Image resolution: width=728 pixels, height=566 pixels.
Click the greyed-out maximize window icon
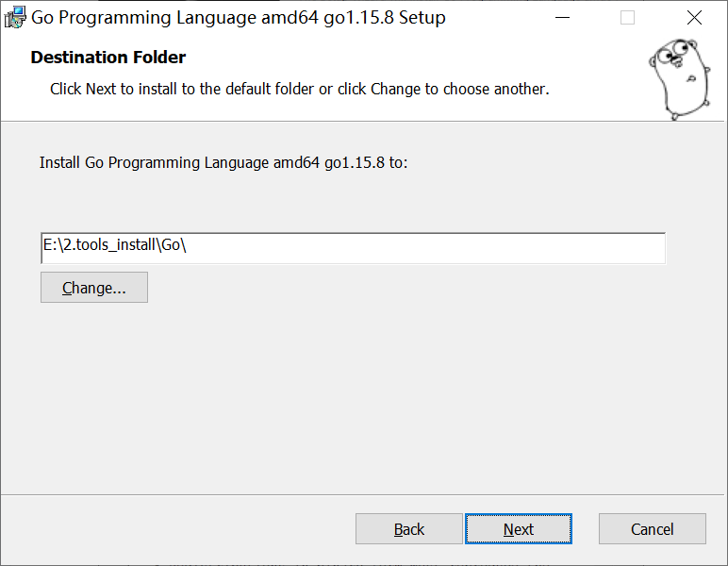point(627,18)
